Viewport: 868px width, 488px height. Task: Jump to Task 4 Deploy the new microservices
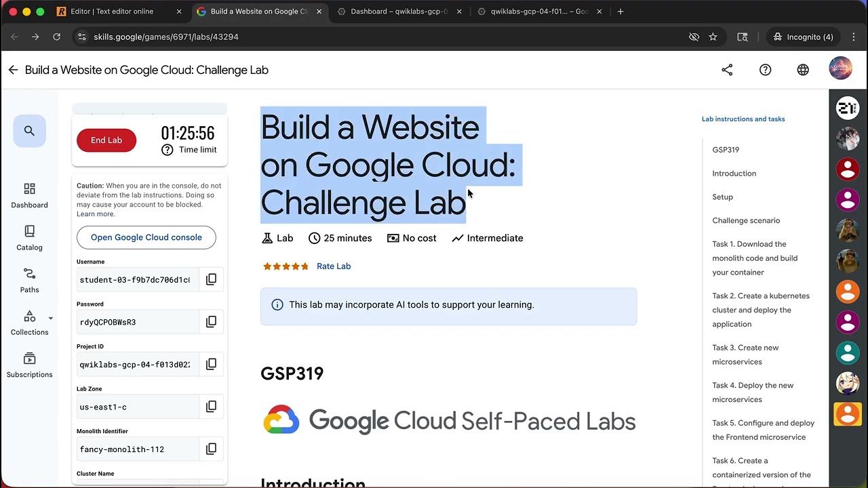pos(753,392)
